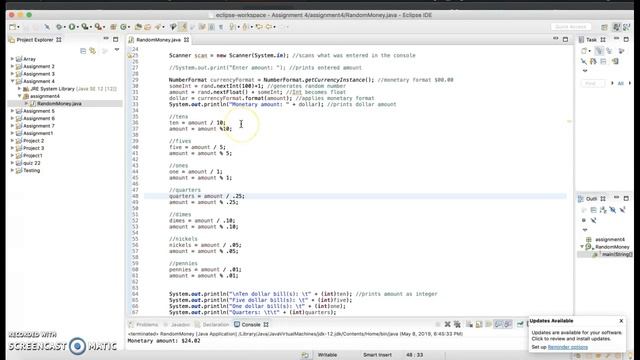640x360 pixels.
Task: Switch to the Javadoc tab
Action: (x=177, y=324)
